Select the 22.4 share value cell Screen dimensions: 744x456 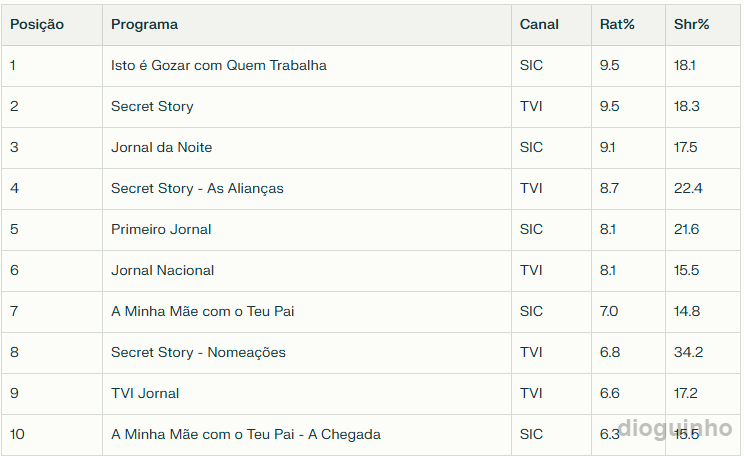pyautogui.click(x=688, y=188)
